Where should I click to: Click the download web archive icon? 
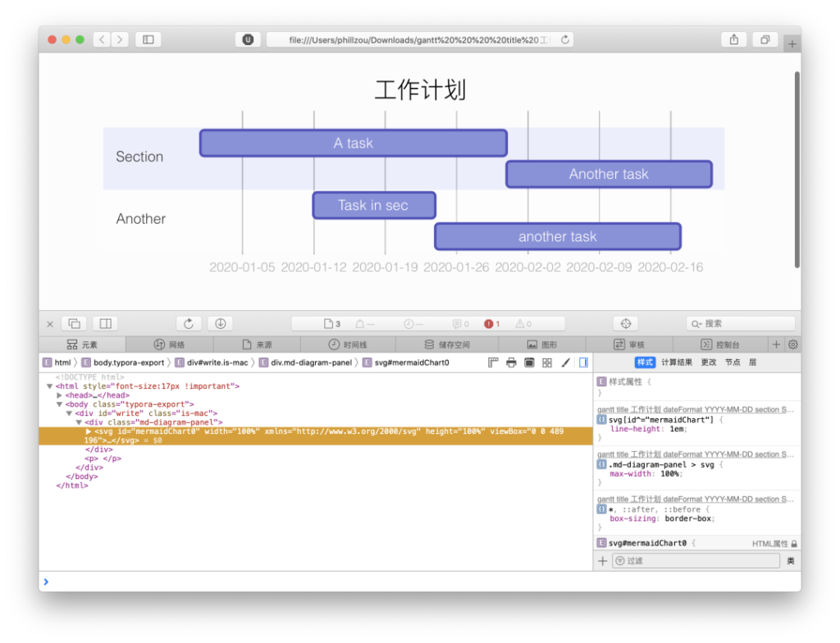coord(220,324)
